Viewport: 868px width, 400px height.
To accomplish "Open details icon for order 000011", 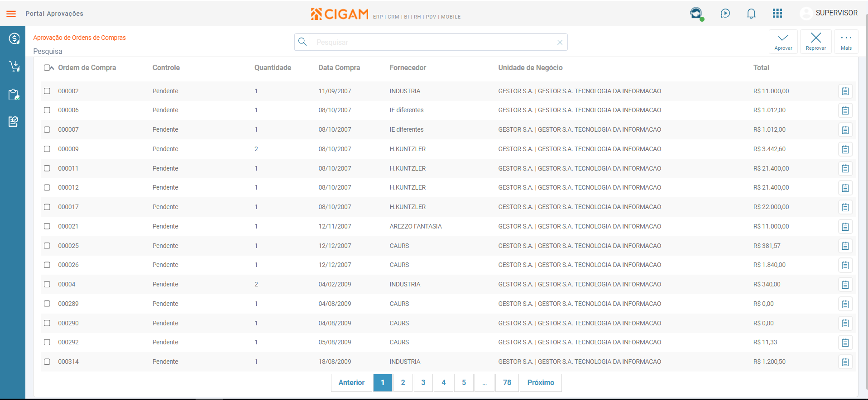I will point(845,169).
